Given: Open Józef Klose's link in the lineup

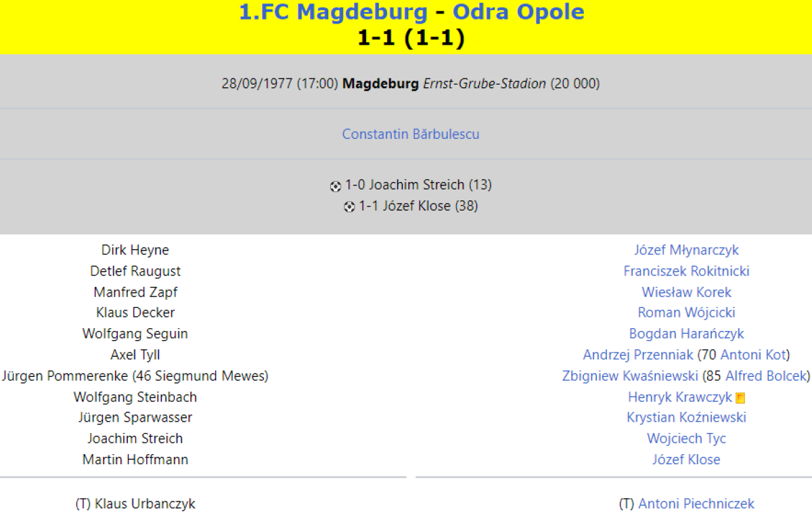Looking at the screenshot, I should [x=686, y=460].
